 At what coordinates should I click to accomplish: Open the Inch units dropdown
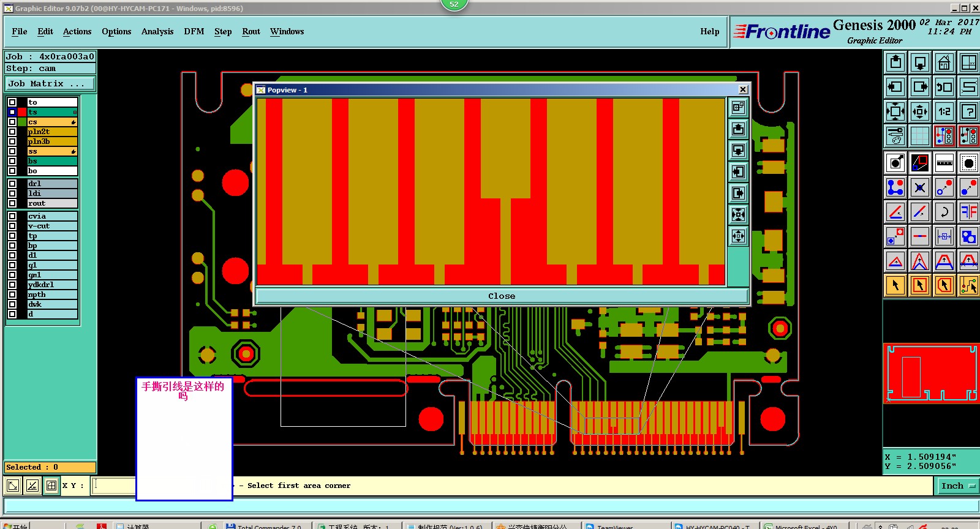pos(959,486)
